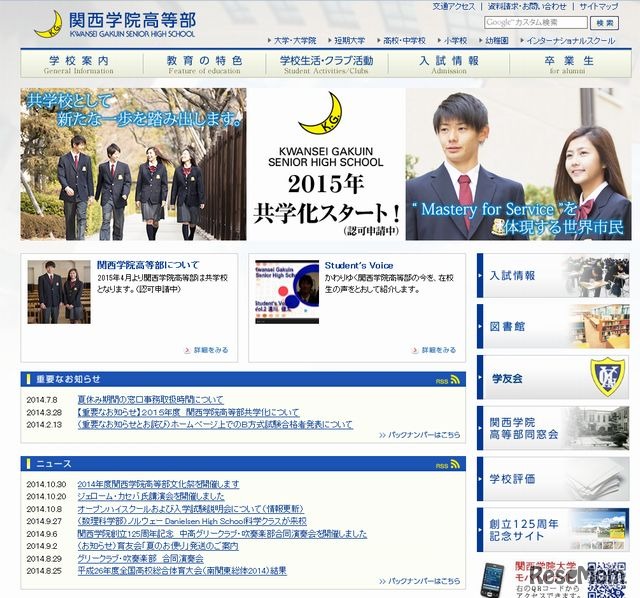Go to 高校・中学校 site
This screenshot has width=640, height=598.
click(x=404, y=41)
